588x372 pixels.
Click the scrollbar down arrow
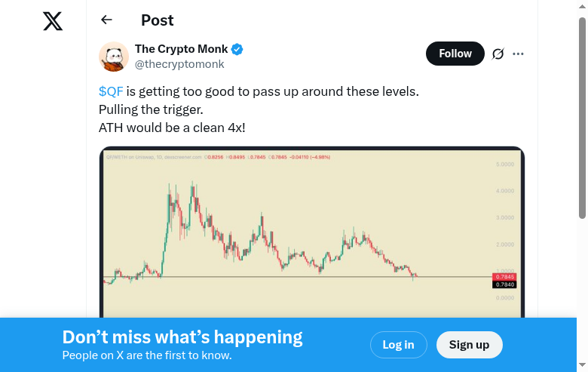point(582,366)
